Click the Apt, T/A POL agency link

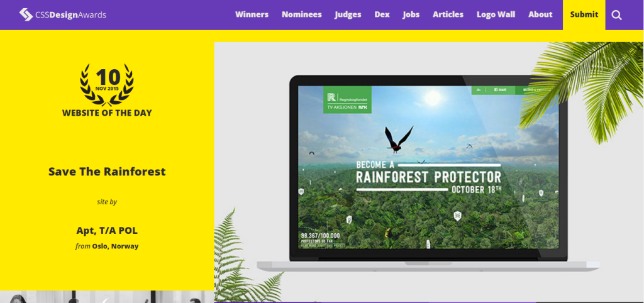[107, 231]
